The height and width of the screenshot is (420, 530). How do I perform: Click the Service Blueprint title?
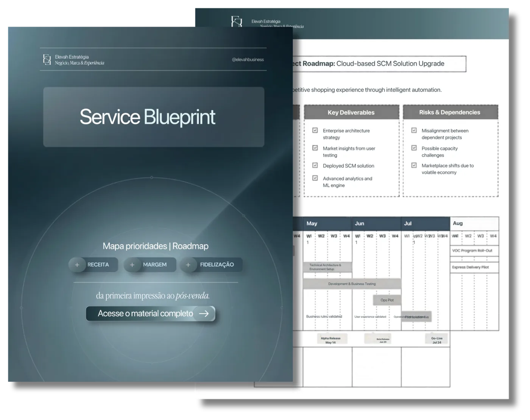(148, 117)
